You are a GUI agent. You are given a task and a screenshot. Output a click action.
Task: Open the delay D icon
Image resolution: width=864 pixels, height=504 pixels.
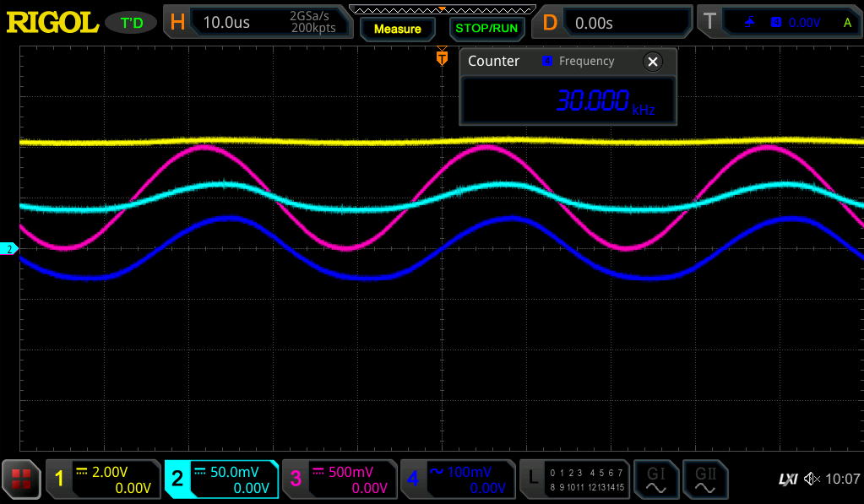point(549,23)
